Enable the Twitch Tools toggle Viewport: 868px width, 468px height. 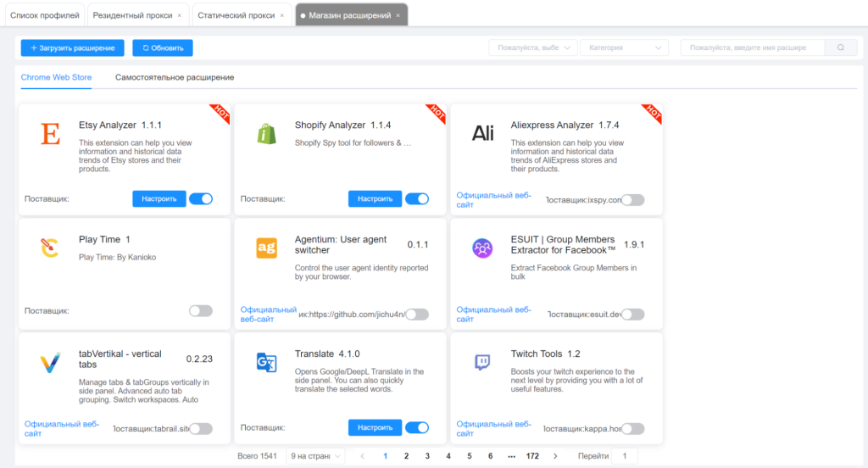click(632, 429)
